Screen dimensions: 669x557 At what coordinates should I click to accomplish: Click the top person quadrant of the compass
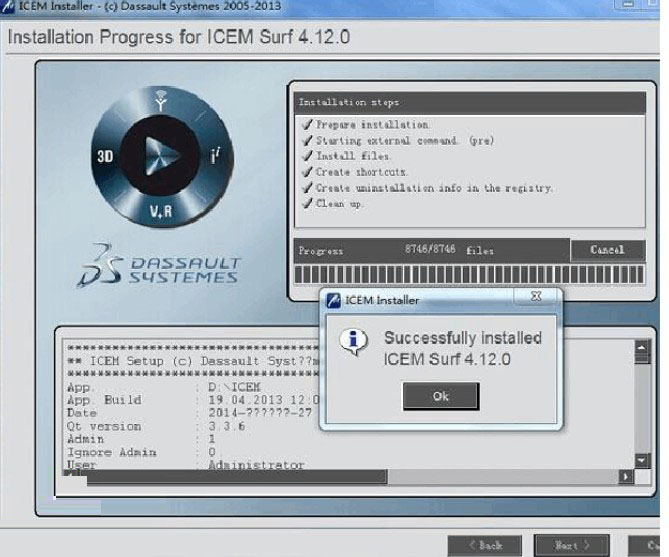(160, 101)
